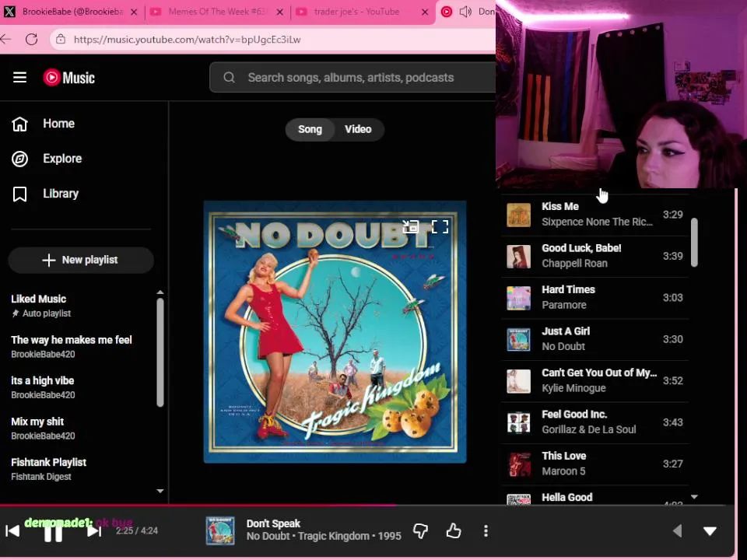The width and height of the screenshot is (747, 560).
Task: Switch to trader joe's YouTube tab
Action: (x=362, y=12)
